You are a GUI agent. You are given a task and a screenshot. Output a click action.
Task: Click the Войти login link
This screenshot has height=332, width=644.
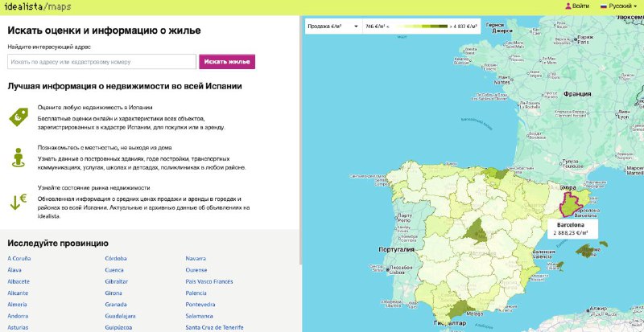pyautogui.click(x=580, y=6)
